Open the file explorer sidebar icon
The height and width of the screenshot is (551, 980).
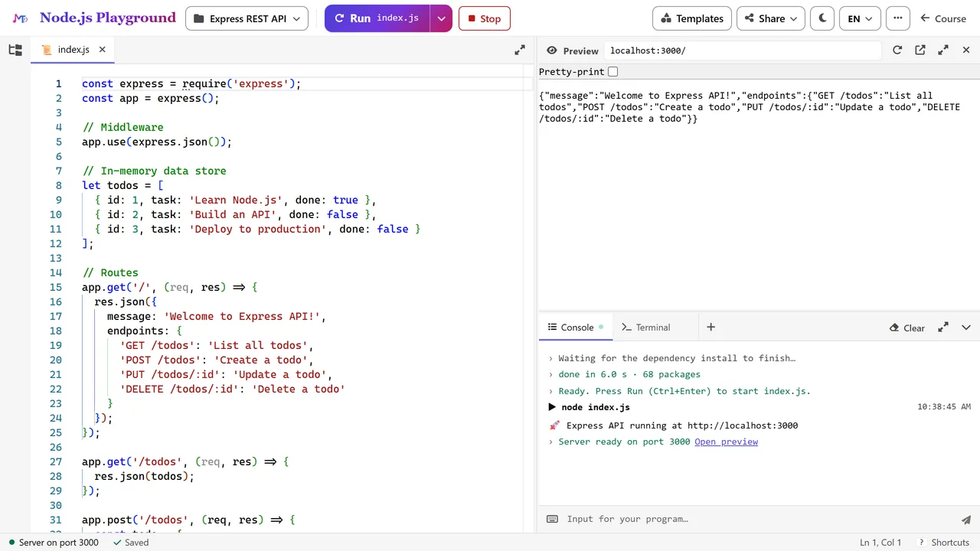click(x=15, y=50)
